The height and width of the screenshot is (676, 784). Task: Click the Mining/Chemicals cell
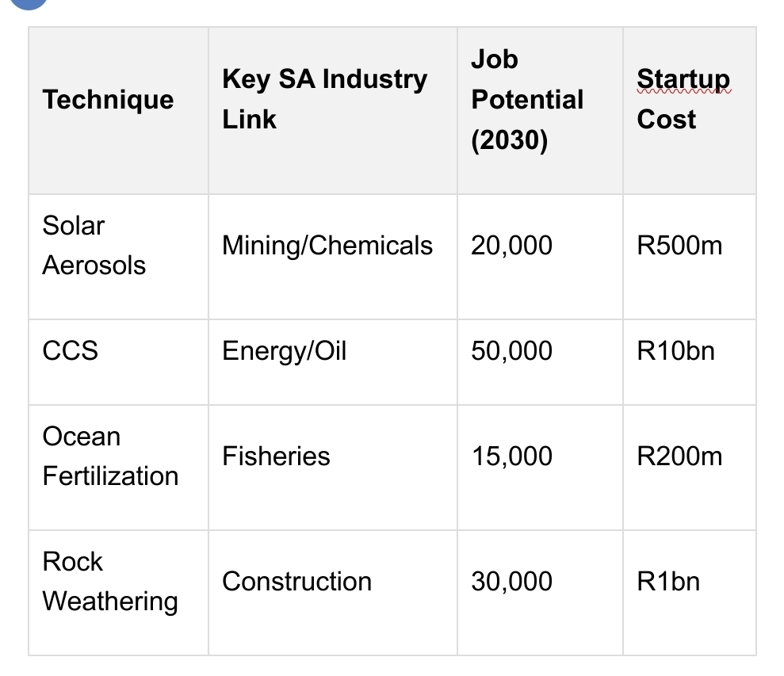[x=327, y=246]
